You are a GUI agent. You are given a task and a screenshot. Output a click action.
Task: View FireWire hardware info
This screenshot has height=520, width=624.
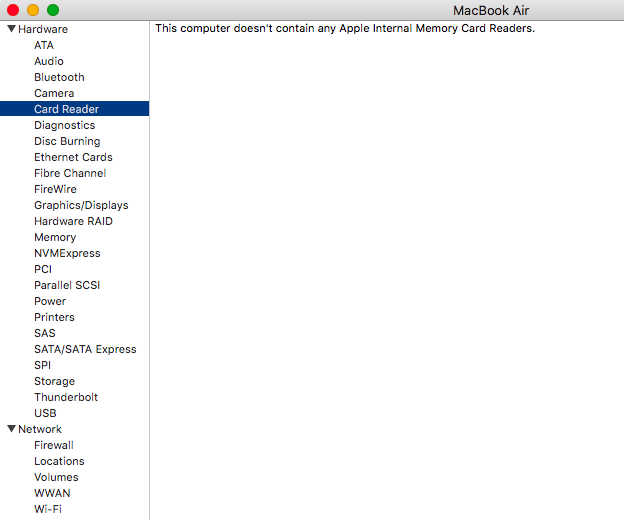[x=55, y=189]
